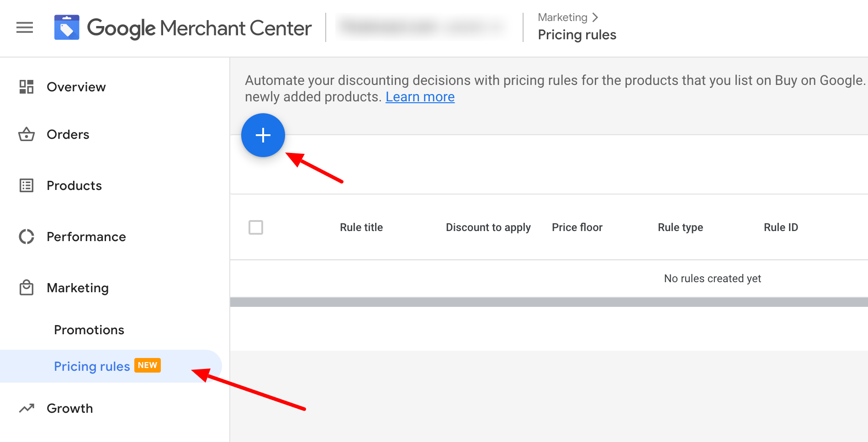Viewport: 868px width, 442px height.
Task: Select the Growth trend icon
Action: (27, 408)
